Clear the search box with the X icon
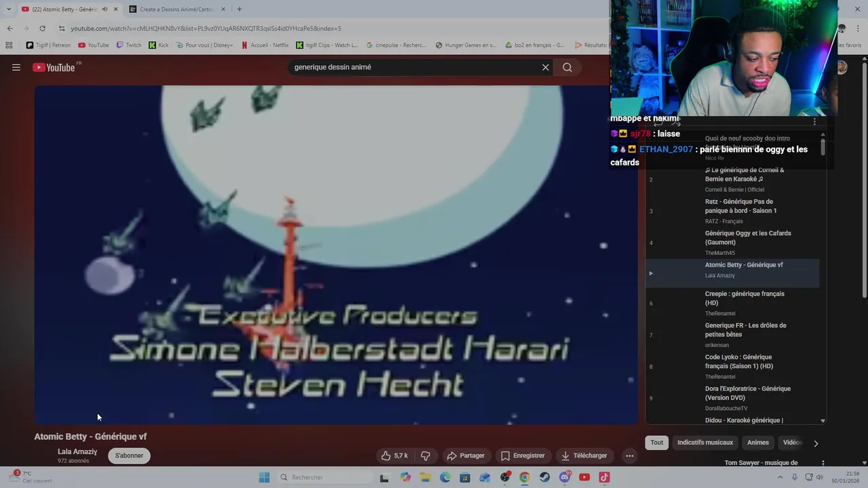Image resolution: width=868 pixels, height=488 pixels. 545,67
